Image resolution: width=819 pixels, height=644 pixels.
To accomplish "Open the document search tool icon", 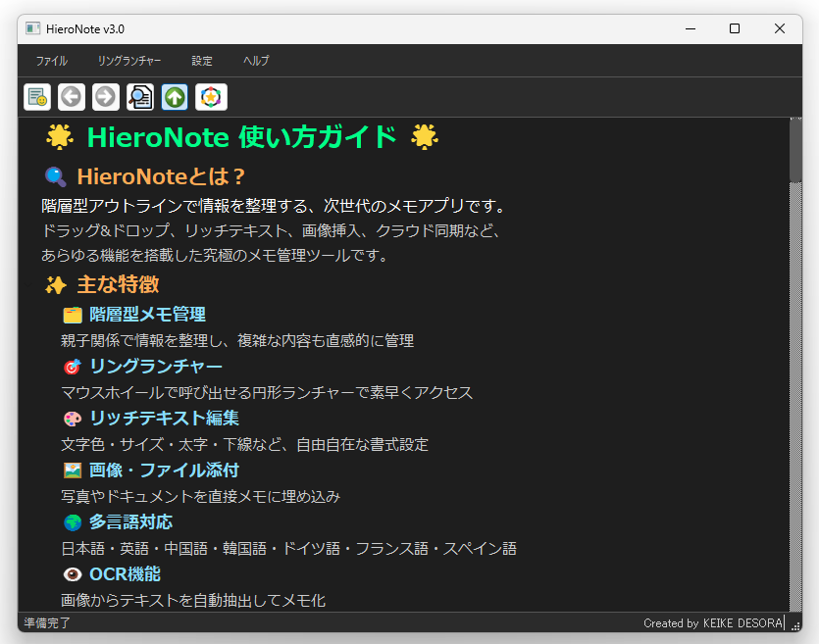I will click(140, 97).
